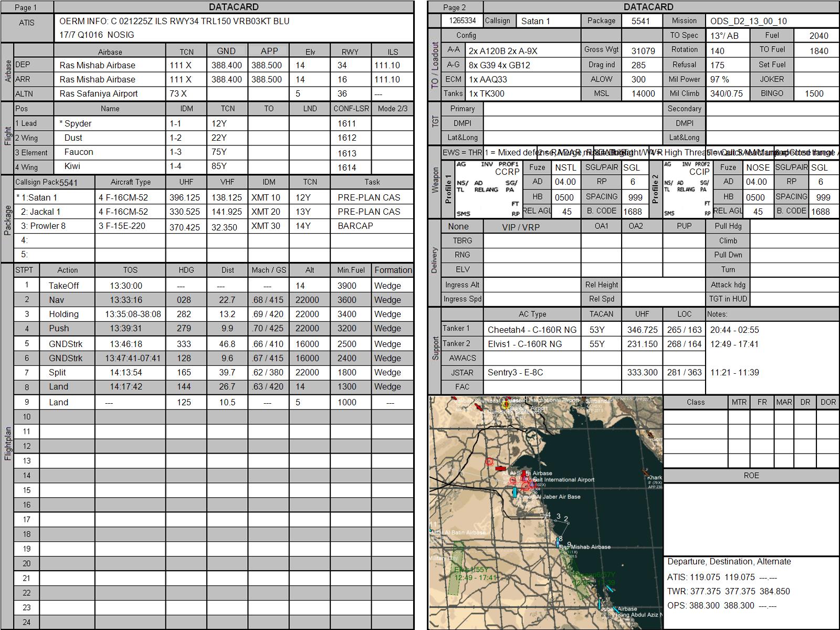Select Tanker 2 'Elvis1 - C-160R NG'

[524, 344]
